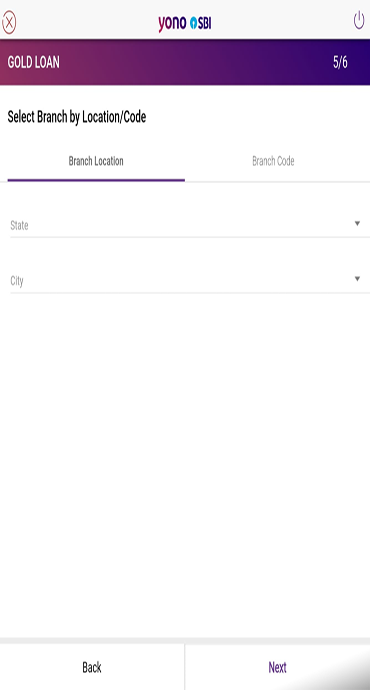Select the Branch Location tab
The image size is (370, 690).
(96, 161)
